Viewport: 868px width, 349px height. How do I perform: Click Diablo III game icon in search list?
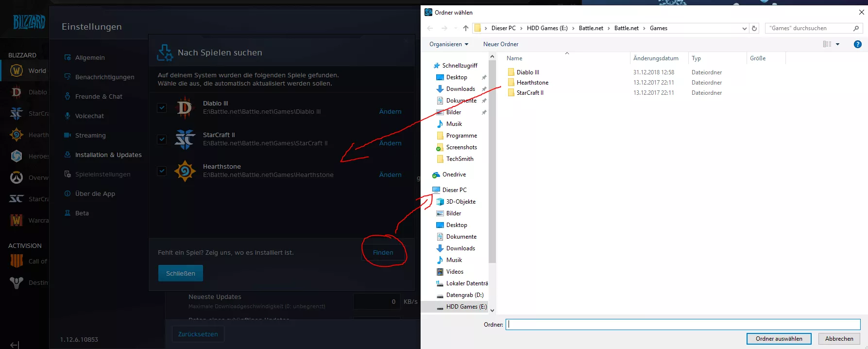tap(185, 107)
